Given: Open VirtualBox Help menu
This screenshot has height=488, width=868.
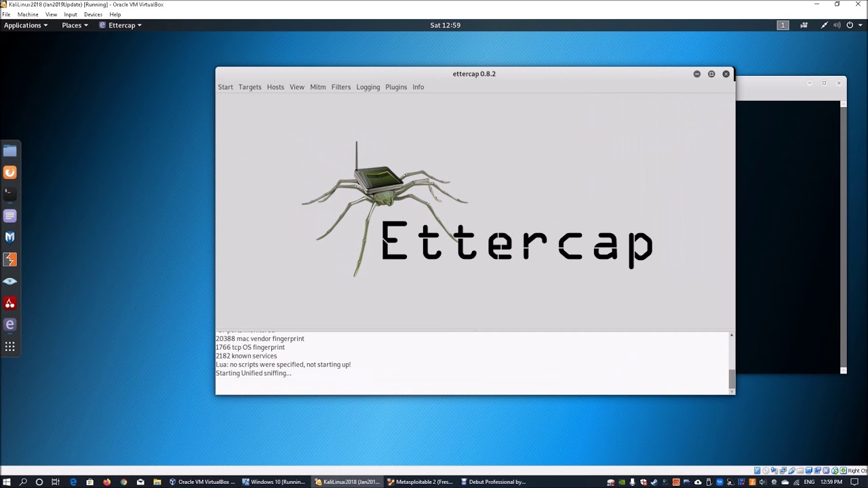Looking at the screenshot, I should (115, 14).
